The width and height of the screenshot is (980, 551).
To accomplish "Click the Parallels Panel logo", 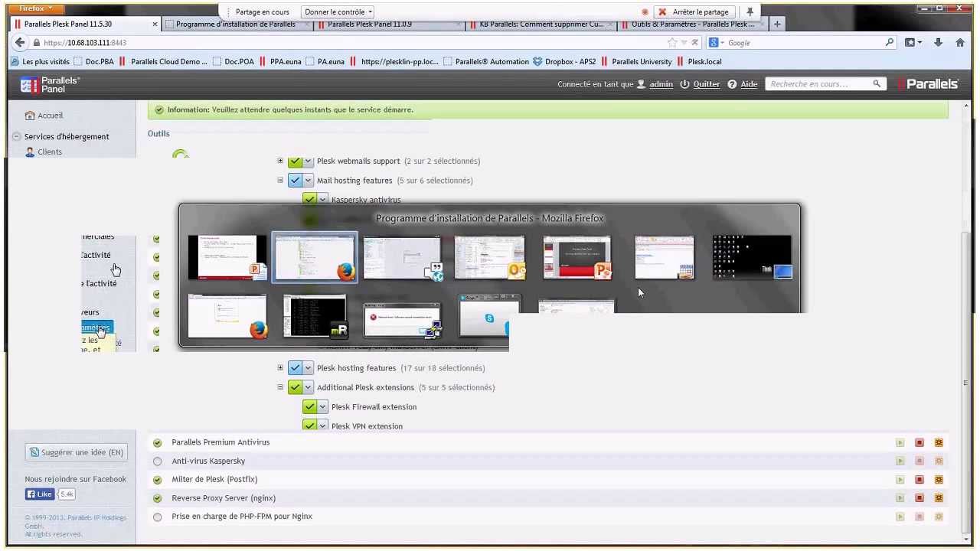I will pyautogui.click(x=50, y=84).
